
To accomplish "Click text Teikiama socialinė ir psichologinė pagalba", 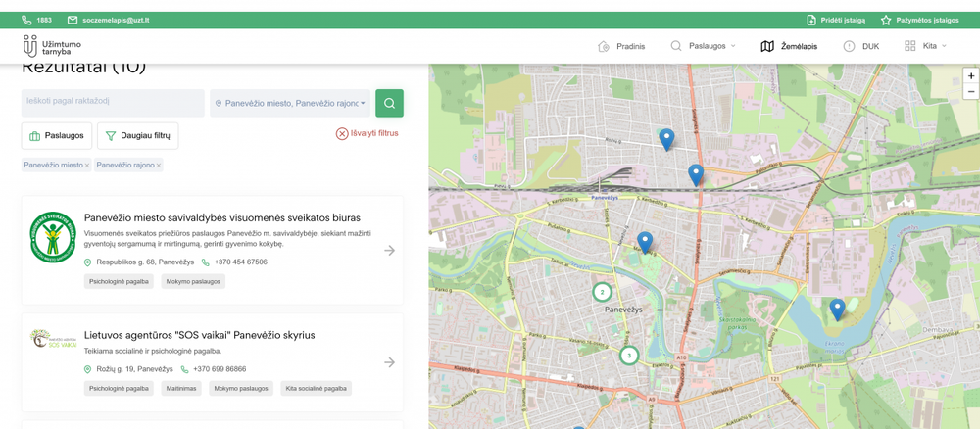I will [x=153, y=351].
